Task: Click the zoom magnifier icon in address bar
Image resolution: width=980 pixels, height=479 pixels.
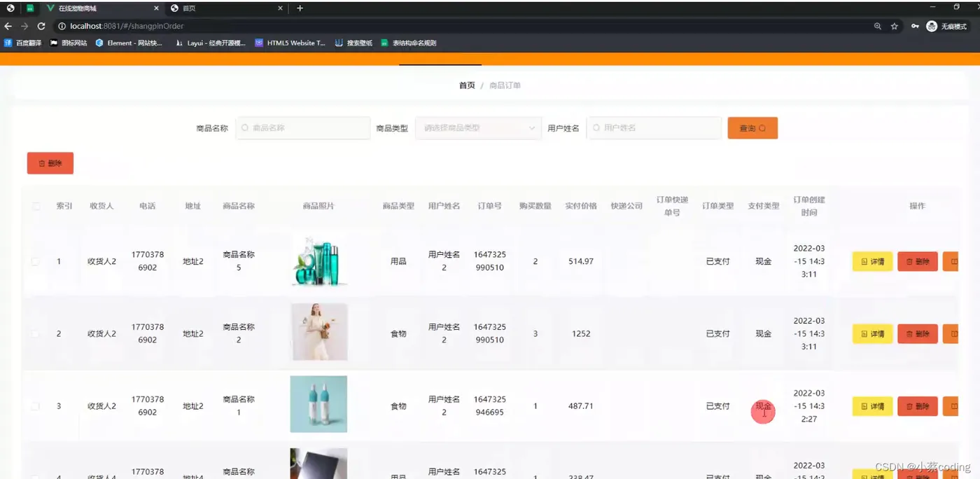Action: tap(878, 26)
